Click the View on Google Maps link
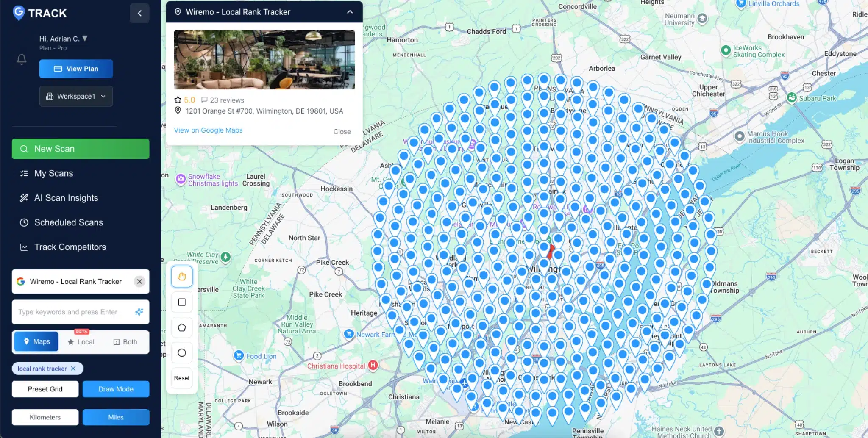This screenshot has height=438, width=868. 208,130
